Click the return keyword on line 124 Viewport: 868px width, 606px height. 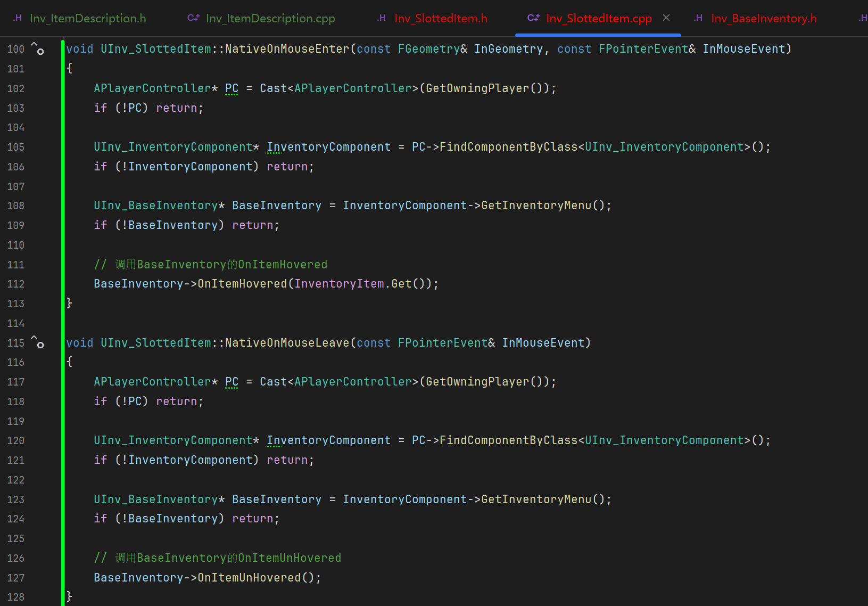tap(253, 519)
